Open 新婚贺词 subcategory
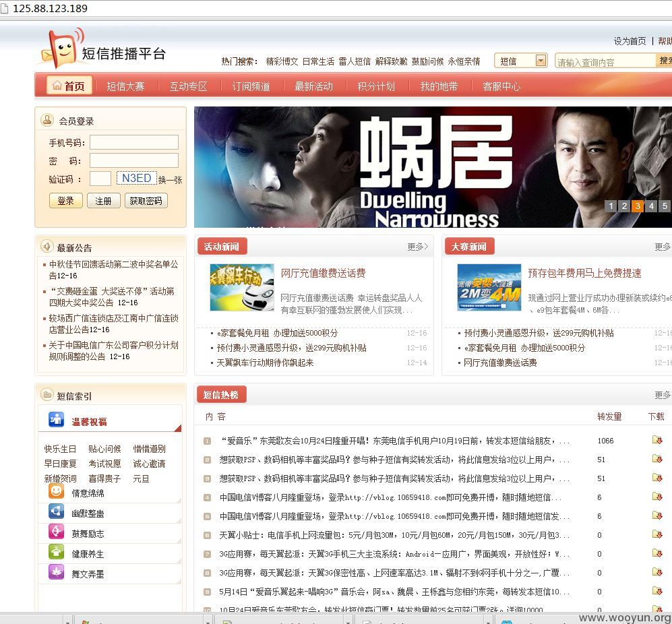The width and height of the screenshot is (672, 624). click(60, 478)
